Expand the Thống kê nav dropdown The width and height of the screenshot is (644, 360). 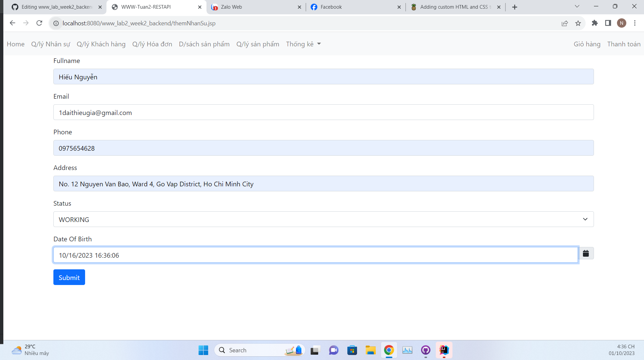coord(303,44)
